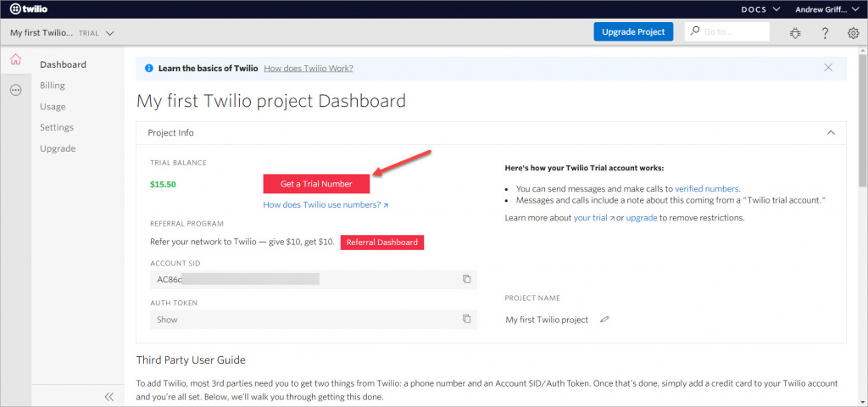The height and width of the screenshot is (407, 868).
Task: Click the Third Party User Guide heading
Action: [x=191, y=360]
